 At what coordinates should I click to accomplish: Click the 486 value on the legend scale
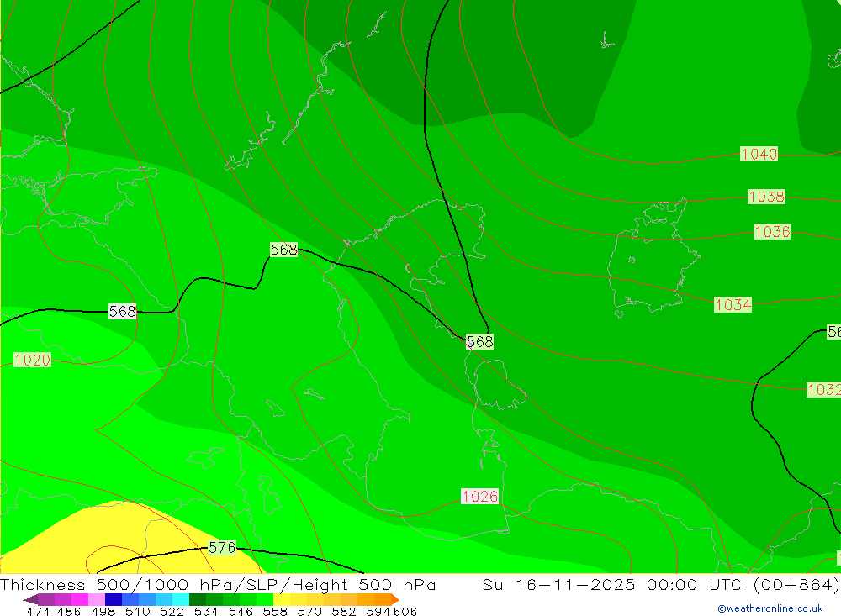coord(69,612)
